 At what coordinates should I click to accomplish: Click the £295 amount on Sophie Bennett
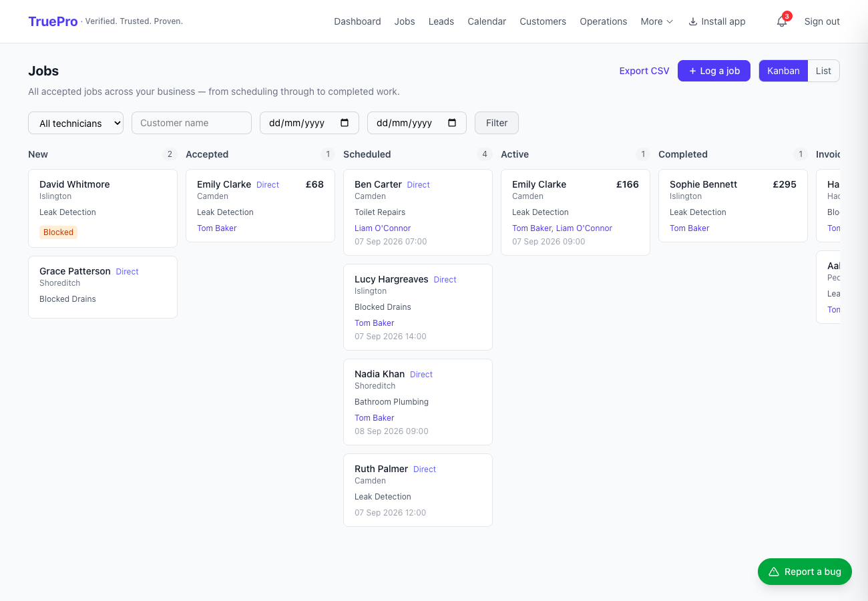pos(785,184)
